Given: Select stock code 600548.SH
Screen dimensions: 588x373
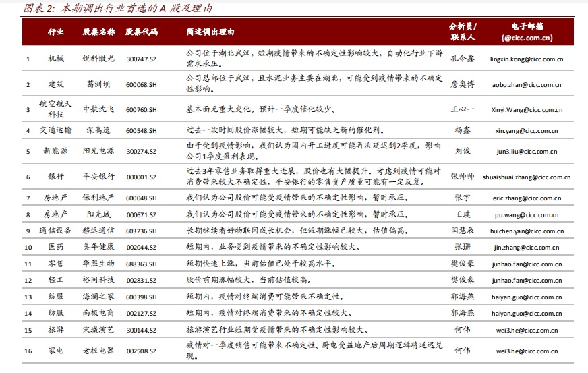Looking at the screenshot, I should (x=142, y=131).
